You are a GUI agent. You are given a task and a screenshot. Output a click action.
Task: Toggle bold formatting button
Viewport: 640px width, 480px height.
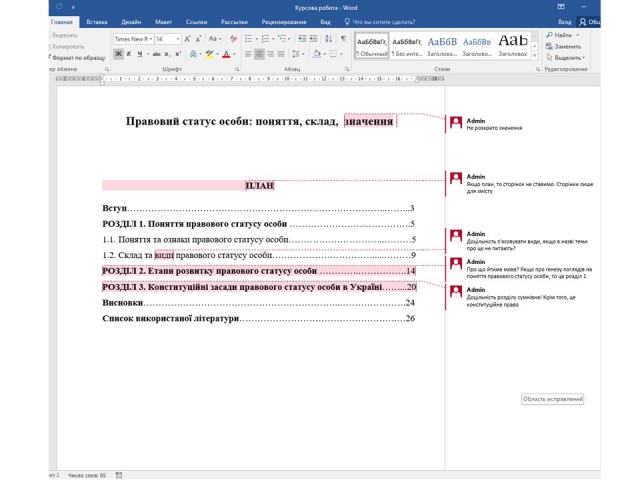pos(118,54)
